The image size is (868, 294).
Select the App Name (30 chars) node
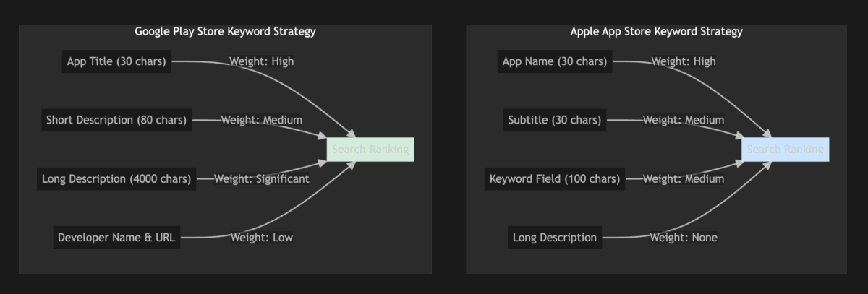click(555, 61)
